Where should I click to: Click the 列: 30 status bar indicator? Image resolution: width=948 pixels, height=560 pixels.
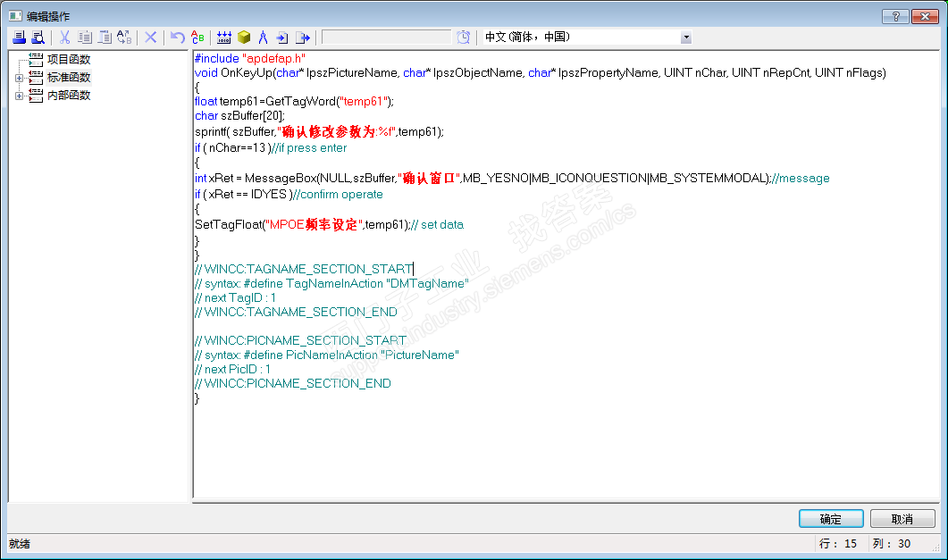coord(891,544)
